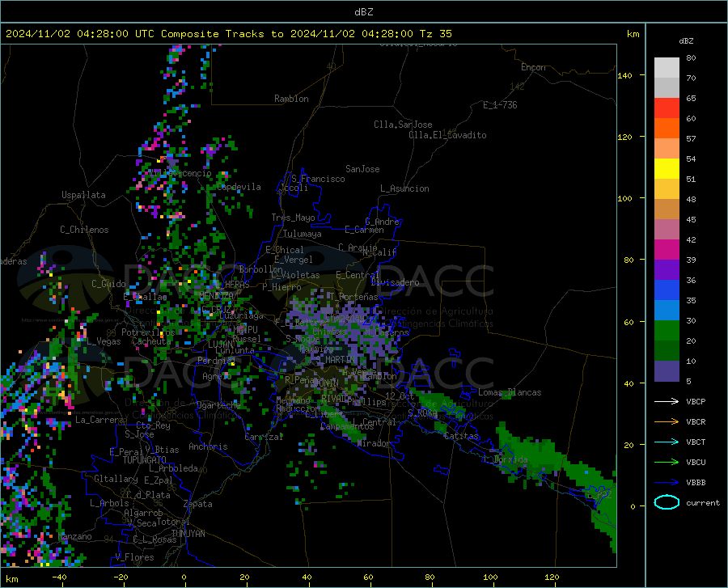
Task: Click the VBCP legend label
Action: [696, 402]
